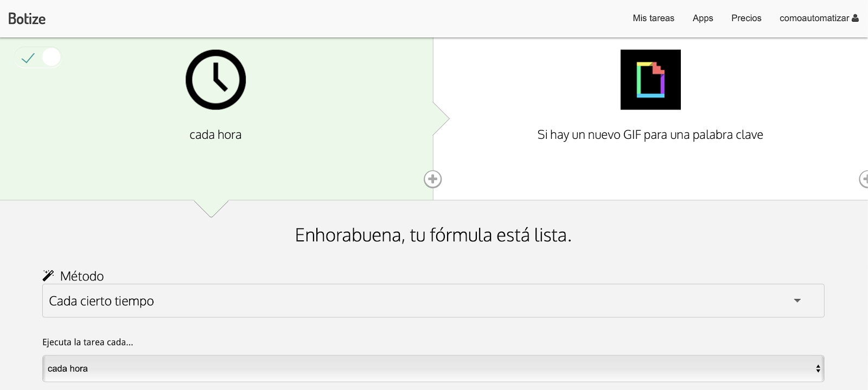Open the Precios page link

click(x=746, y=18)
